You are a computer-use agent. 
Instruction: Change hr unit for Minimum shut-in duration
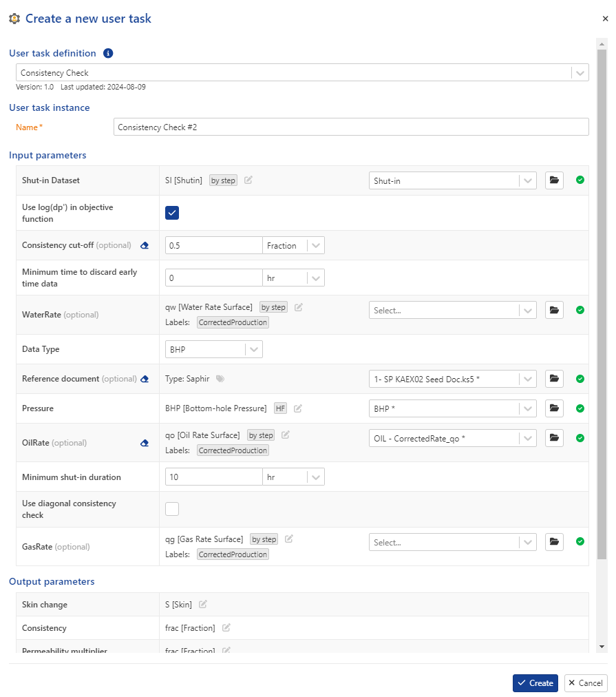293,477
